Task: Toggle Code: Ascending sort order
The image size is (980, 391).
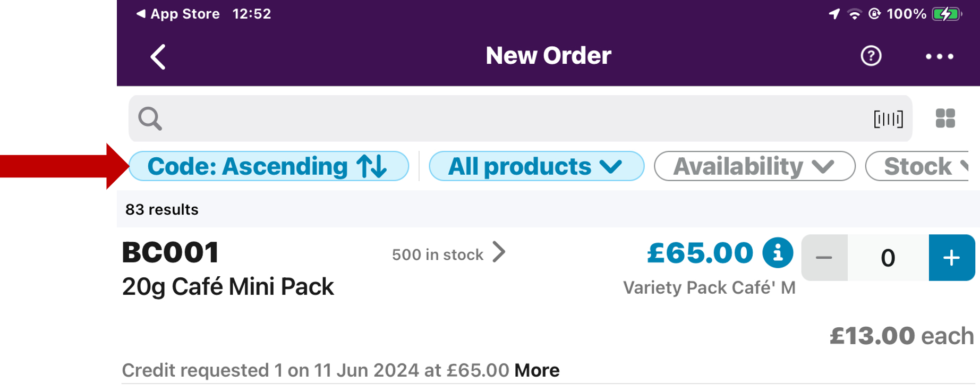Action: click(268, 166)
